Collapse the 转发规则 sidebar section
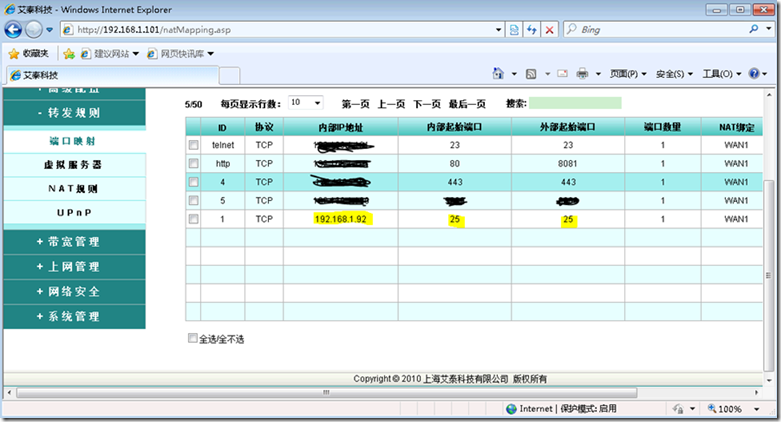The width and height of the screenshot is (781, 422). [x=74, y=113]
